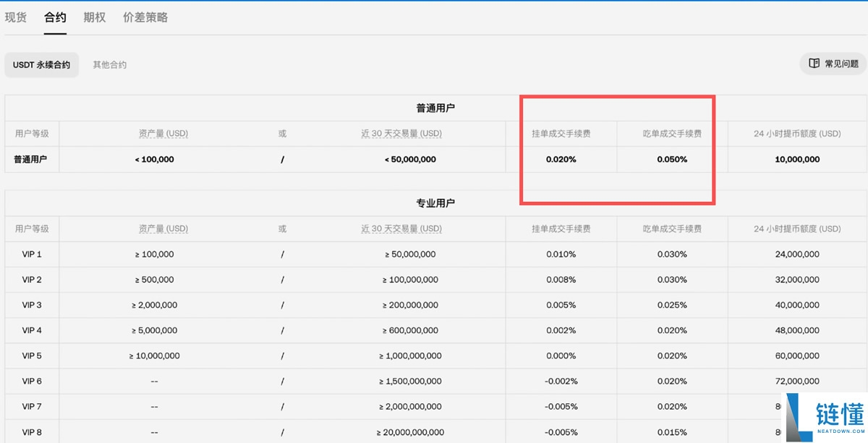The width and height of the screenshot is (868, 443).
Task: Click the VIP 5 maker fee of 0.000%
Action: [x=561, y=355]
